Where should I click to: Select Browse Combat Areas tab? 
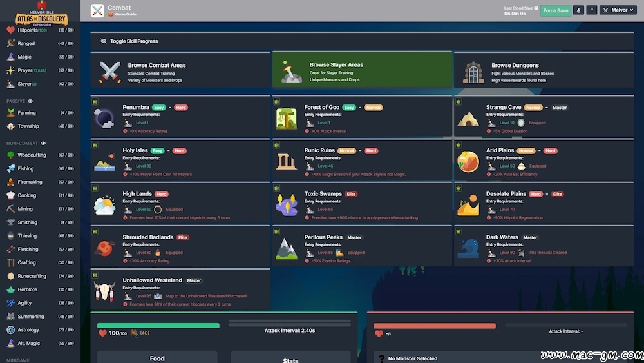180,70
